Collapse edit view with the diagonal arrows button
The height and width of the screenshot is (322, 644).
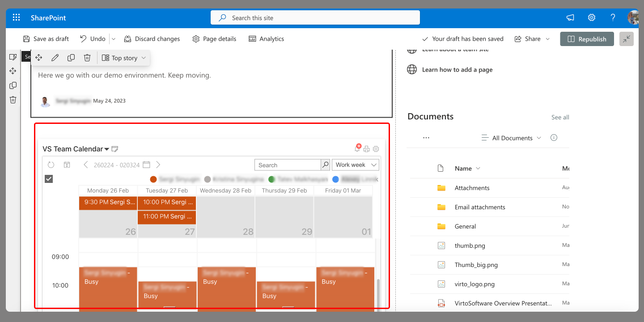pyautogui.click(x=627, y=39)
